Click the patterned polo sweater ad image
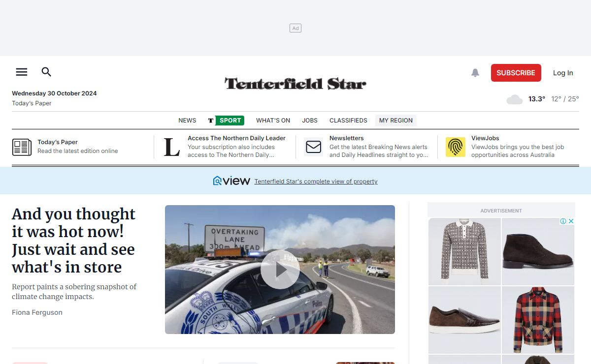This screenshot has width=591, height=364. pos(464,251)
